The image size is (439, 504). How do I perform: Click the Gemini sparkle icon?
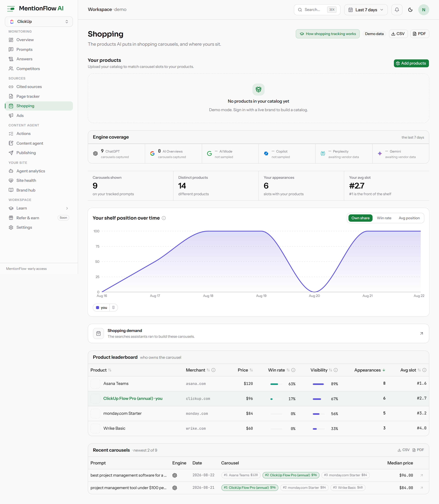pos(380,153)
